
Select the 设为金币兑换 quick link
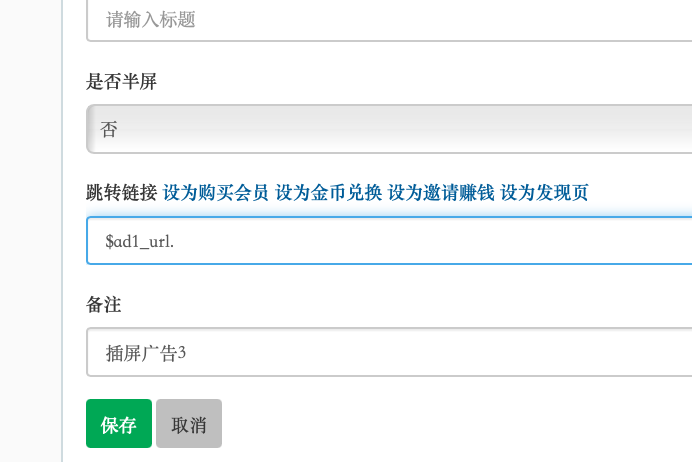(x=329, y=193)
